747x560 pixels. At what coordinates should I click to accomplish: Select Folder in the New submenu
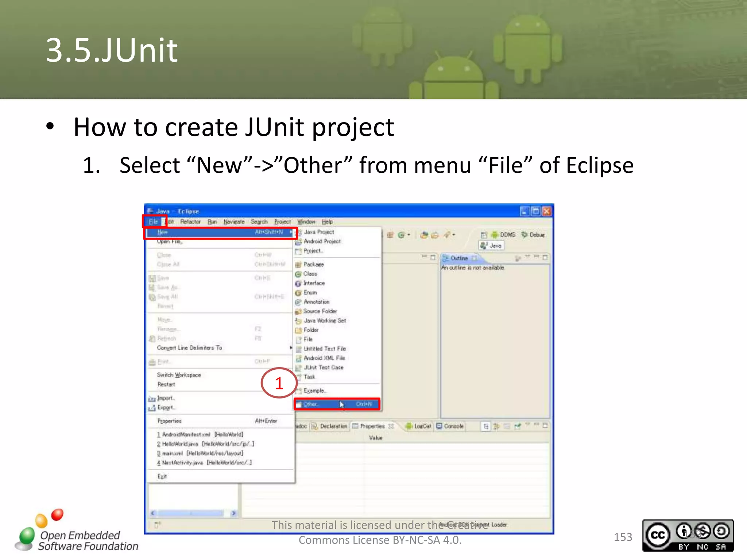(x=337, y=330)
